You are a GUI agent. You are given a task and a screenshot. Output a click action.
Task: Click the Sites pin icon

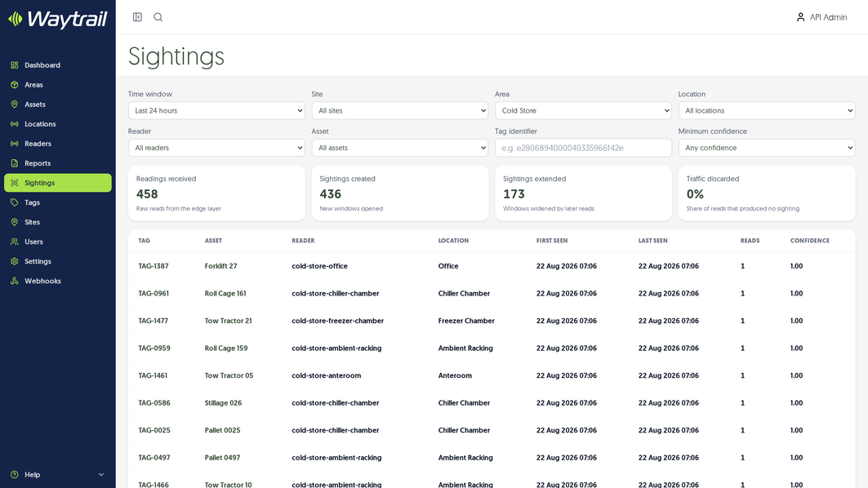pyautogui.click(x=15, y=223)
